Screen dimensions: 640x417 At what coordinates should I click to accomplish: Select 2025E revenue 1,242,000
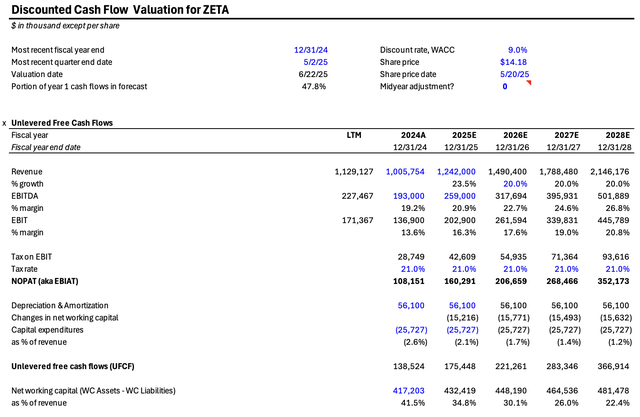pyautogui.click(x=456, y=172)
